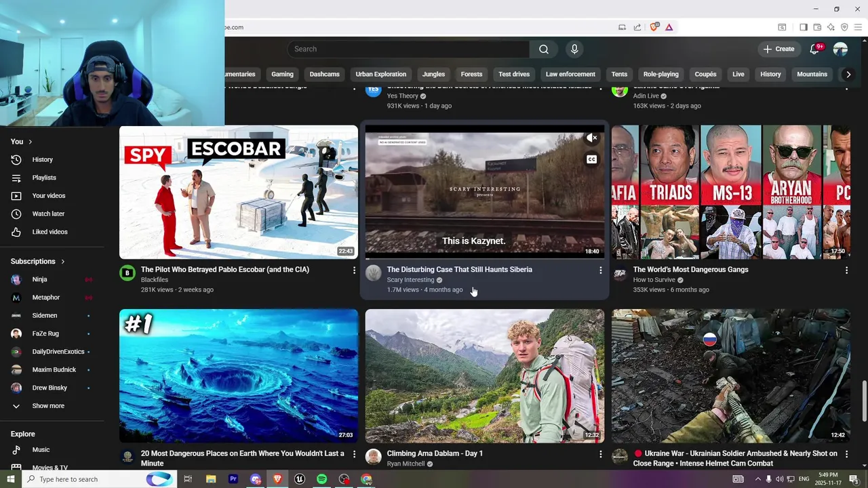Select the Urban Exploration chip
The image size is (868, 488).
[x=380, y=75]
